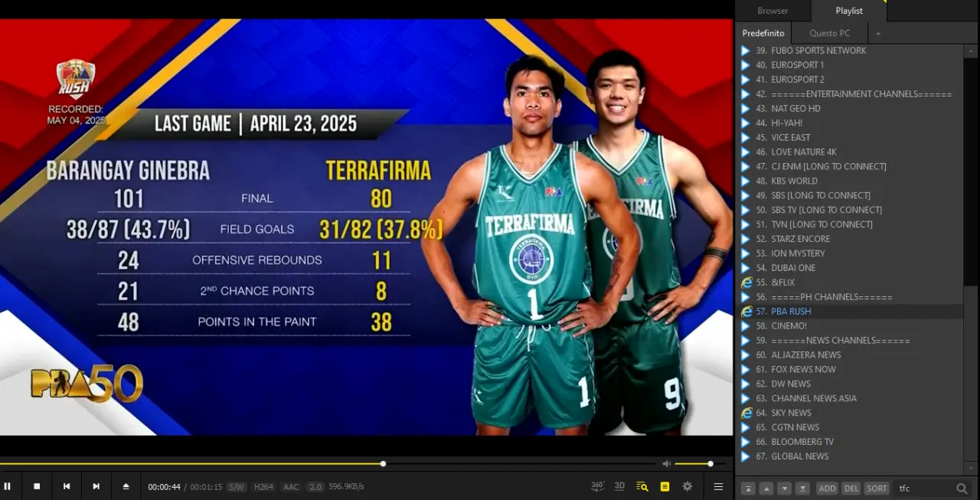Click the H264 video codec label

(264, 487)
